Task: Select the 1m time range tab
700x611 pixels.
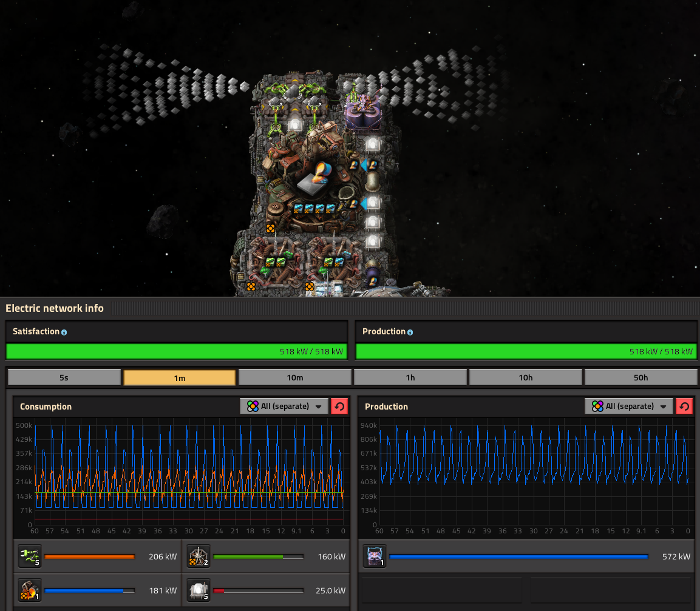Action: 180,377
